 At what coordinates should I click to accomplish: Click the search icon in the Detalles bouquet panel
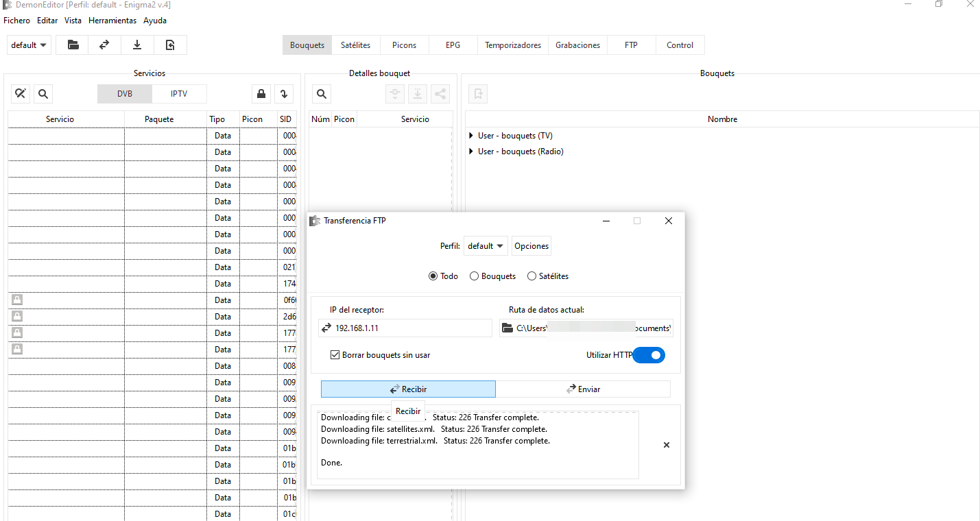[x=321, y=94]
